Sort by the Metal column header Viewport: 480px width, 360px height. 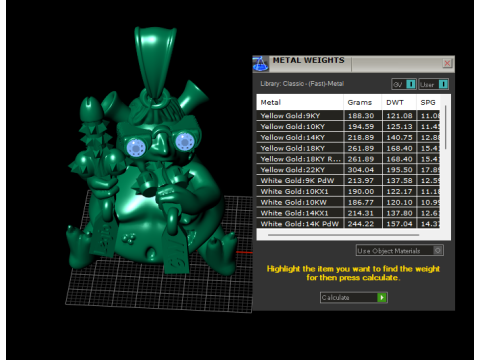coord(300,102)
